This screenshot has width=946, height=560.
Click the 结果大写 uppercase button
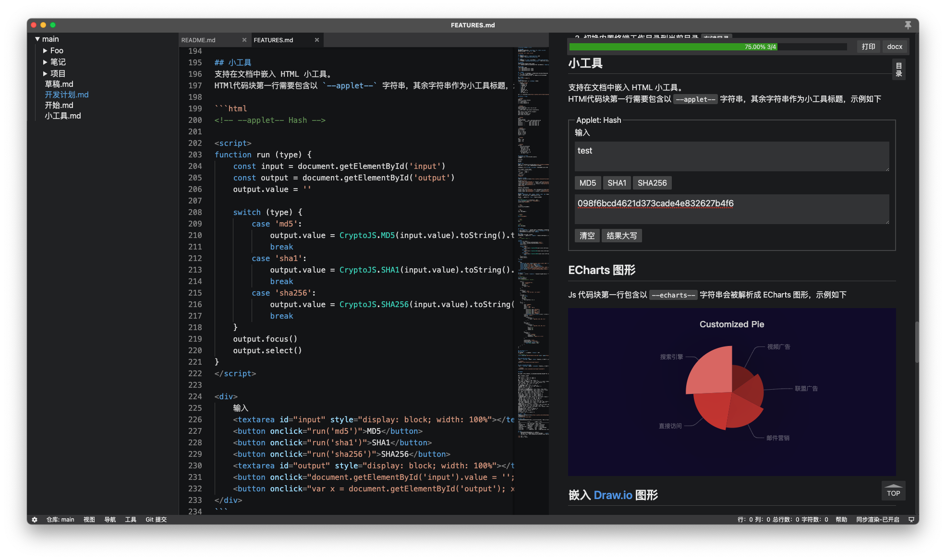pos(622,236)
